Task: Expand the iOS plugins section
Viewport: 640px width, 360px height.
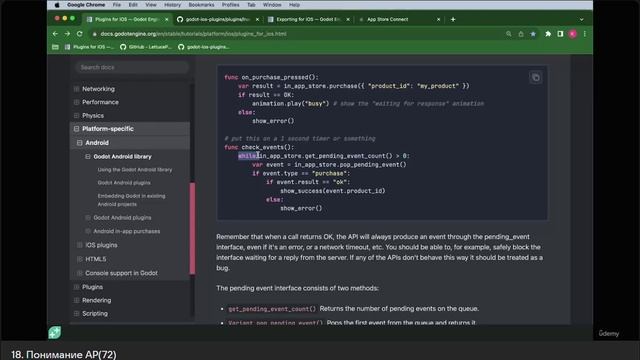Action: pos(80,245)
